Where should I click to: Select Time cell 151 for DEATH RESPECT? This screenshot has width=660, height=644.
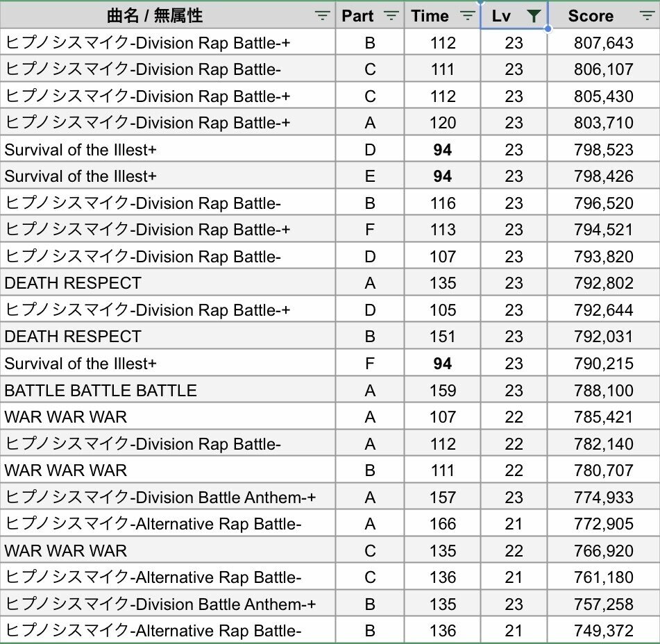[x=442, y=337]
